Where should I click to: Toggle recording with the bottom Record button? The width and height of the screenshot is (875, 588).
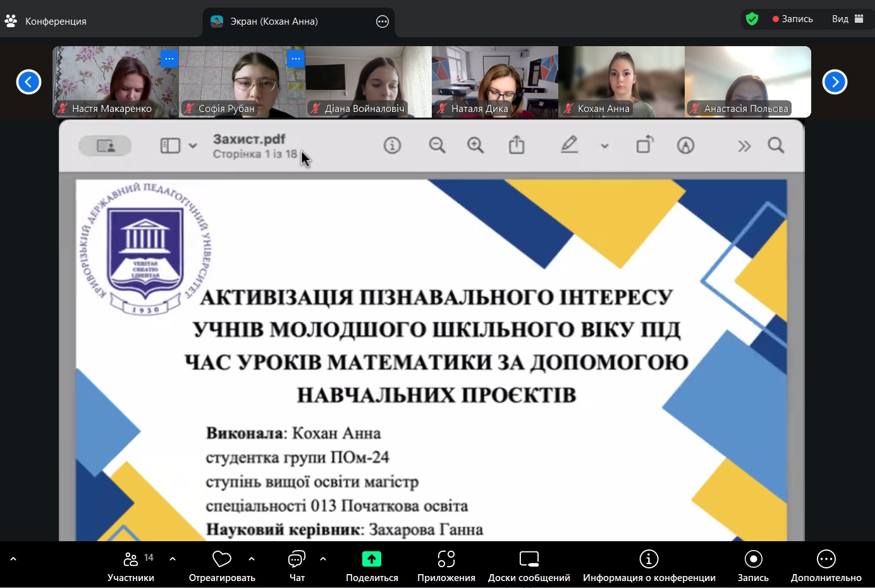tap(753, 566)
